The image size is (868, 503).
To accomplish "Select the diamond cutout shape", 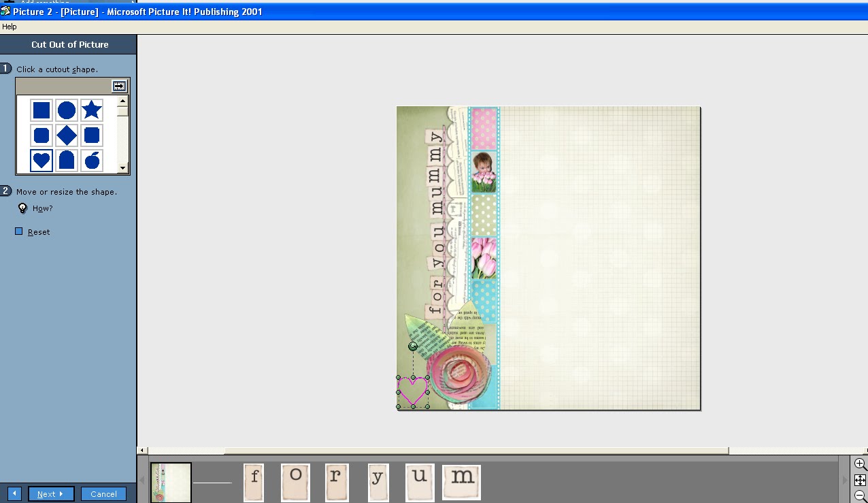I will click(67, 135).
